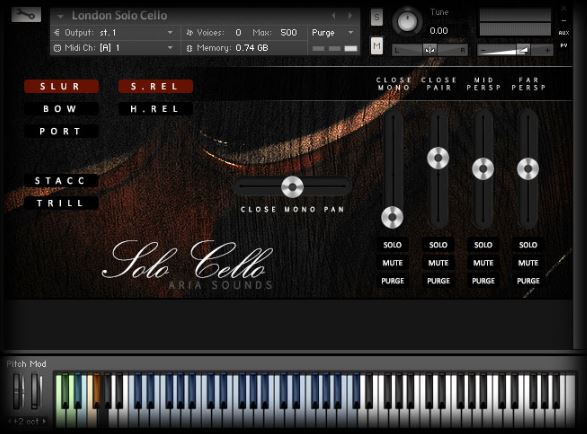
Task: Expand instrument name dropdown arrow
Action: (60, 16)
